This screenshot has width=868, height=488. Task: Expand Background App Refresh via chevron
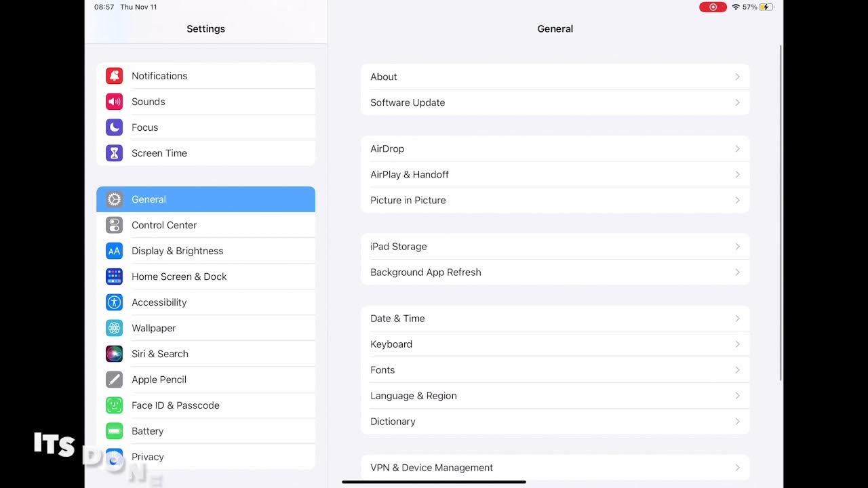click(x=737, y=272)
